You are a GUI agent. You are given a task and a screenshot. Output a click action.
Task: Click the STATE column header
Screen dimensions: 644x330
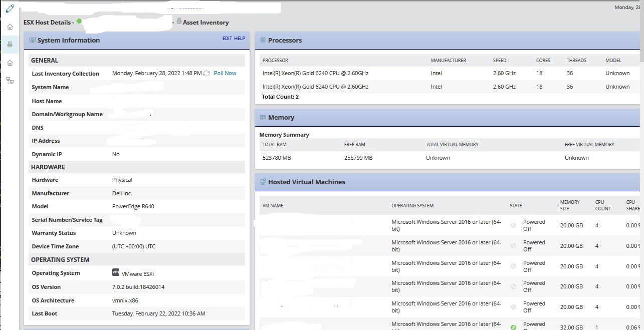pos(516,206)
